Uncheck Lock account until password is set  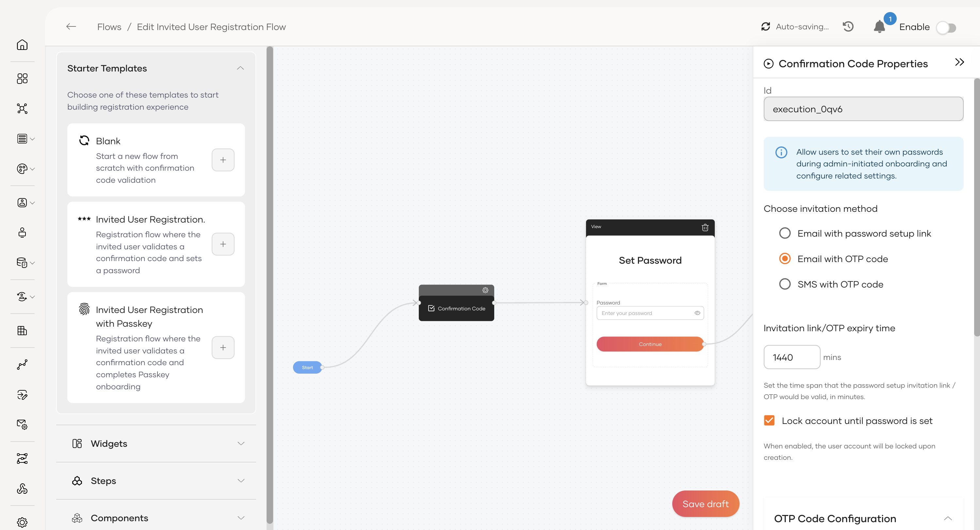[x=769, y=420]
